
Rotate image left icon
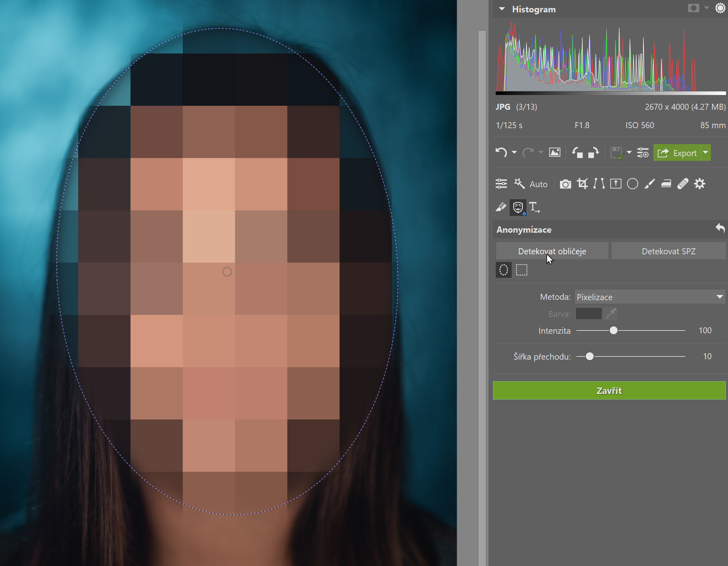pos(577,152)
